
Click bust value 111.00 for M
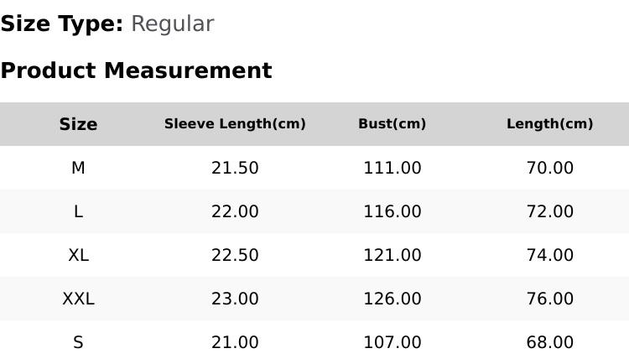[x=392, y=168]
